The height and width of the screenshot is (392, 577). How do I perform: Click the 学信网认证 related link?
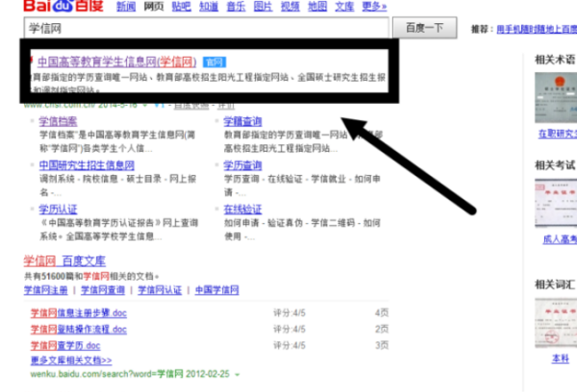coord(160,290)
